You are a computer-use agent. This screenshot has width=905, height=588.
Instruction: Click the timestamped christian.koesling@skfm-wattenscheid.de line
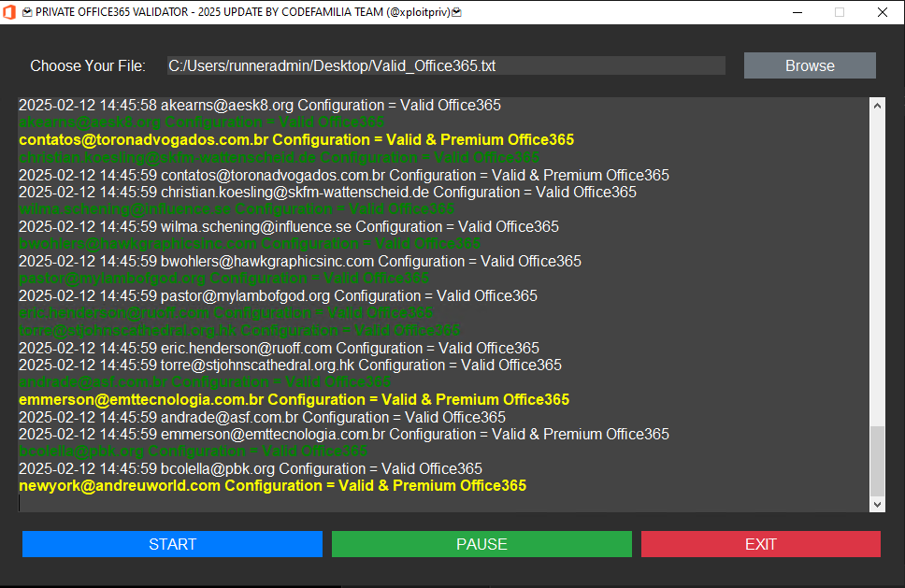pyautogui.click(x=328, y=192)
